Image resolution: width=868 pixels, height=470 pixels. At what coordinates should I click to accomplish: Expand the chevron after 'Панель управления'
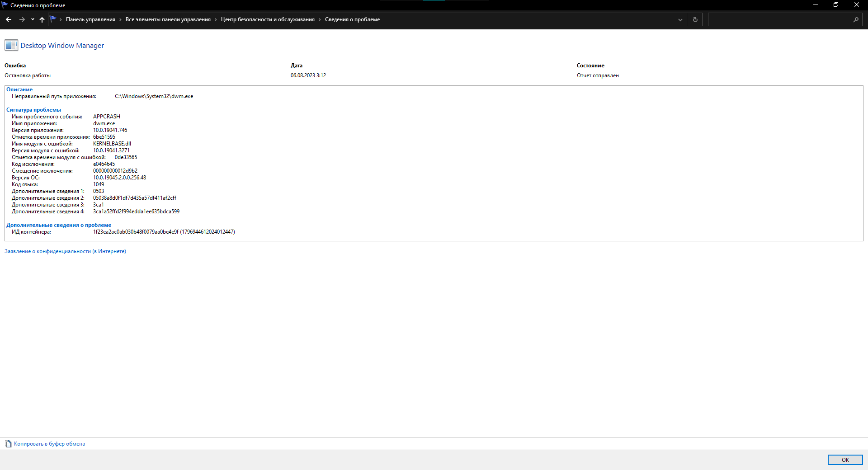(x=121, y=19)
